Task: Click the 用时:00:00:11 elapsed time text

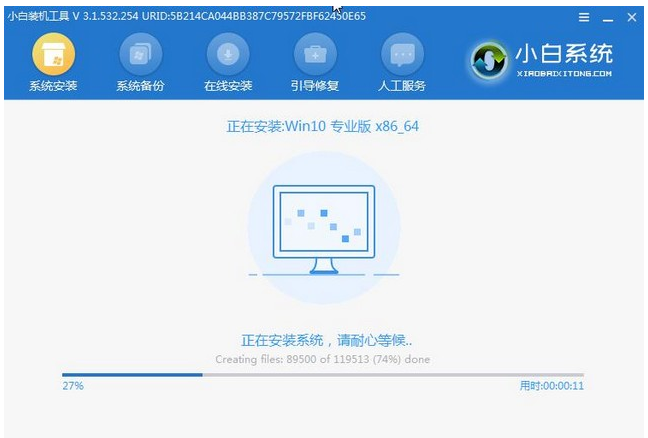Action: point(552,386)
